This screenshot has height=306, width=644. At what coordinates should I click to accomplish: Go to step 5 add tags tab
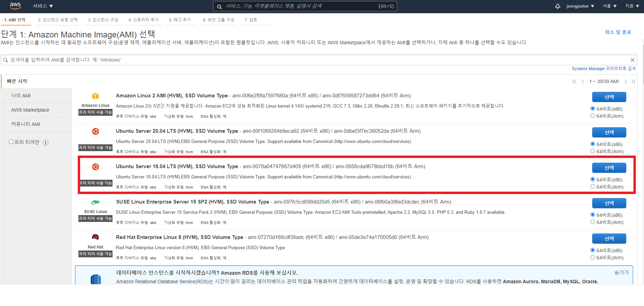[180, 20]
